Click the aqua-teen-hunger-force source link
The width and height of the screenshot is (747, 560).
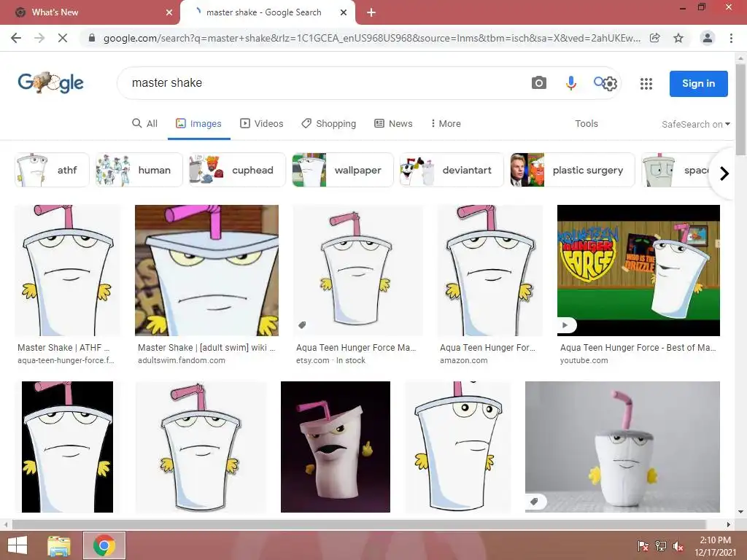[66, 360]
